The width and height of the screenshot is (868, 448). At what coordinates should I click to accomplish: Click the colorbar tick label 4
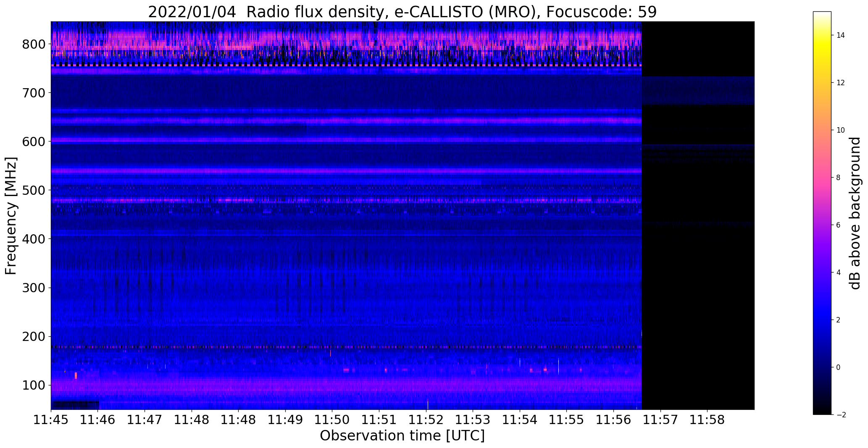point(839,272)
